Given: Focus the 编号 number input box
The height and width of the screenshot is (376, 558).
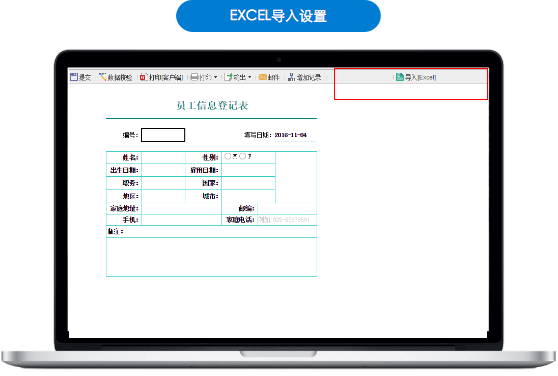Looking at the screenshot, I should (x=163, y=135).
